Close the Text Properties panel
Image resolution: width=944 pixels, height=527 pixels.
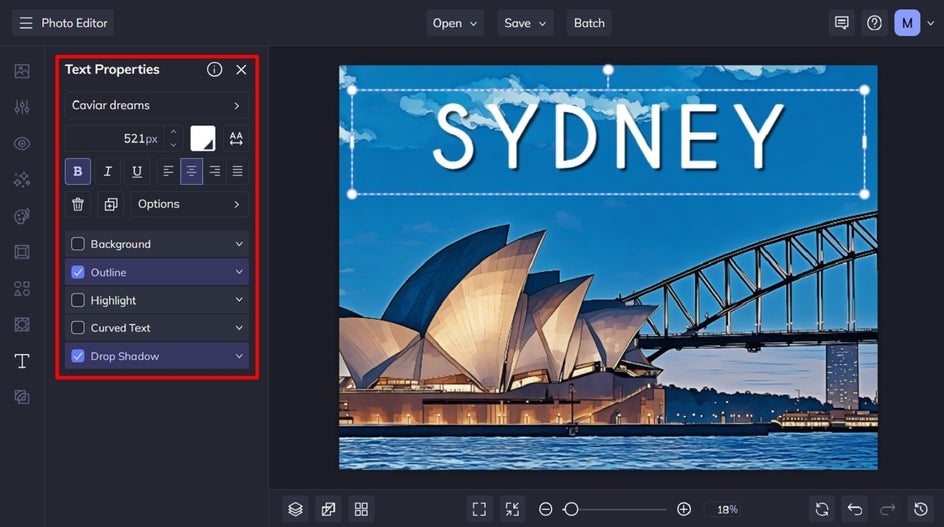pos(241,69)
